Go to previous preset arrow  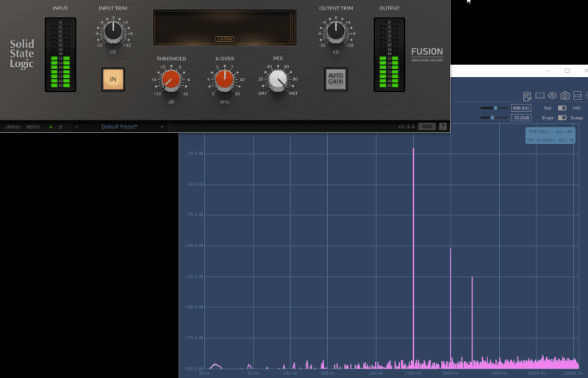point(76,127)
